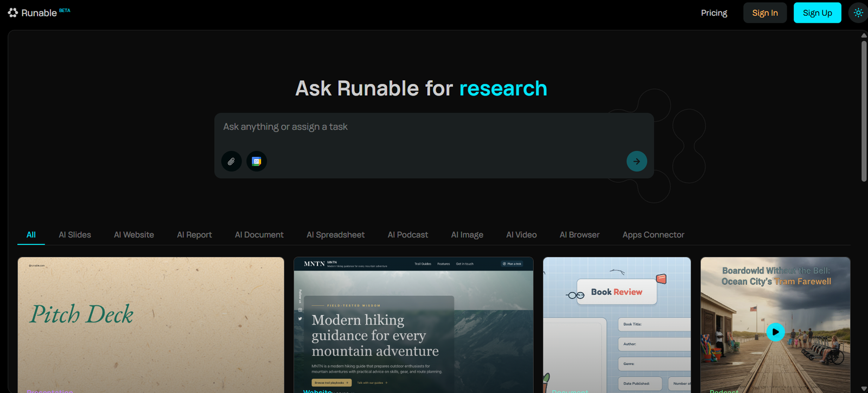Screen dimensions: 868x393
Task: Click the Runable logo icon
Action: coord(13,12)
